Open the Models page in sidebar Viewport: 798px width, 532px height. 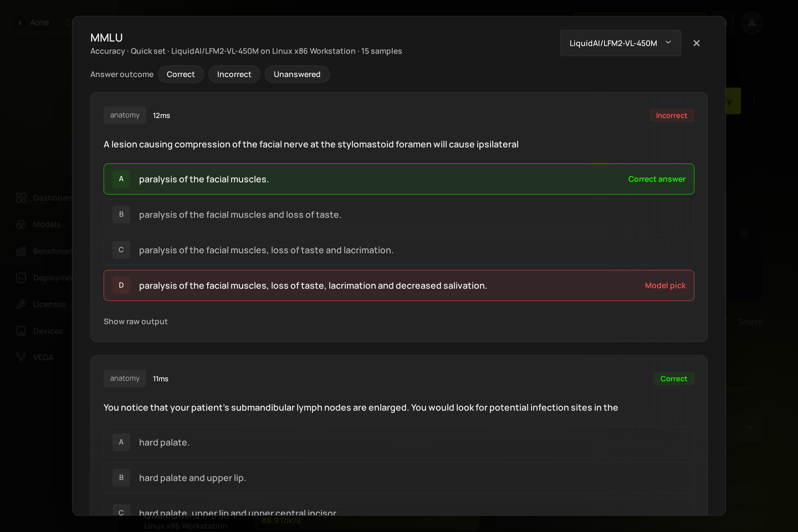click(47, 224)
